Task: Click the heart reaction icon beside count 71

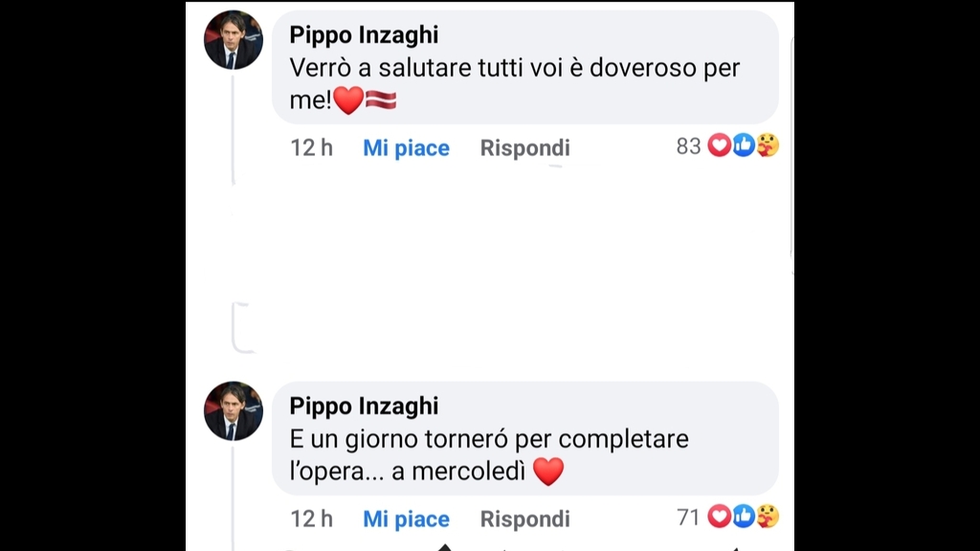Action: click(720, 517)
